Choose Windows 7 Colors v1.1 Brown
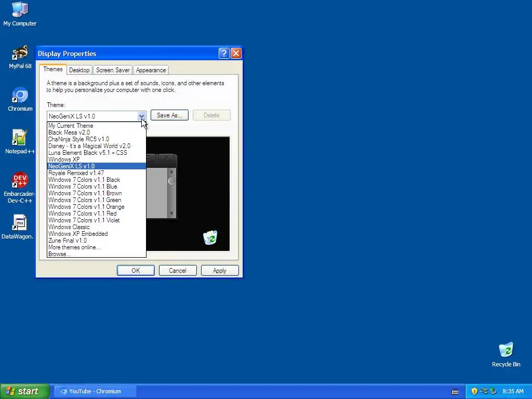 [96, 193]
